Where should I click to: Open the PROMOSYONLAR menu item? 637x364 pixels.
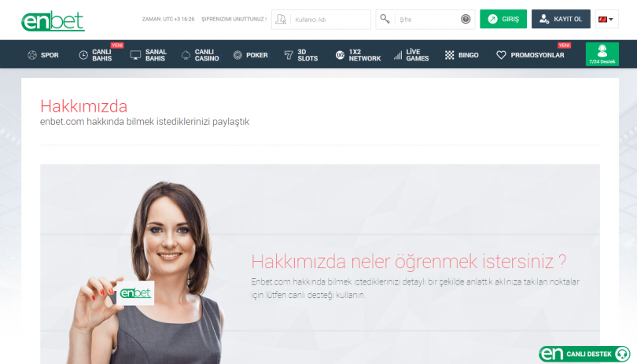[530, 55]
